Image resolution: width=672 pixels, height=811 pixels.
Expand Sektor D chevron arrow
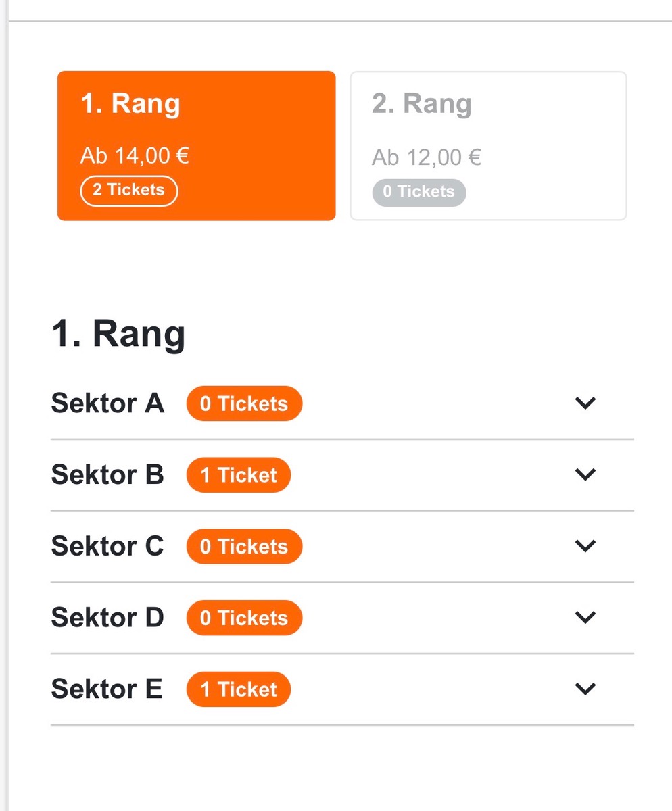click(585, 617)
